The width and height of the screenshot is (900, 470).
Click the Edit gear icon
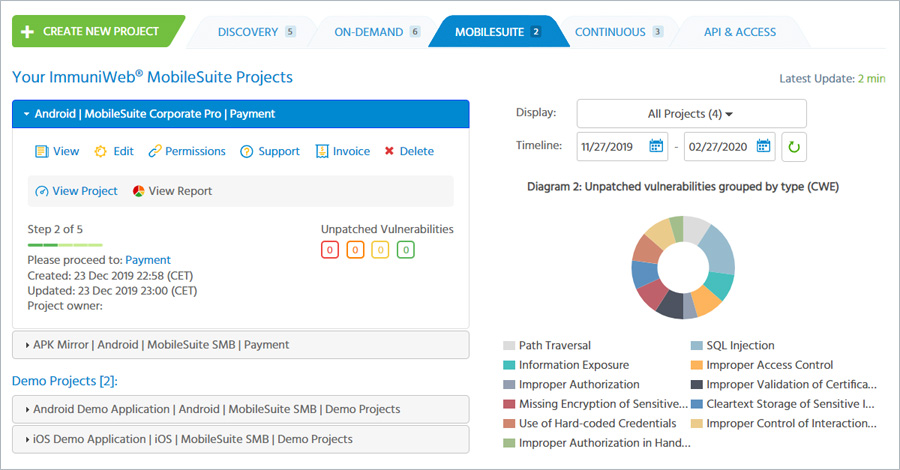(x=101, y=152)
